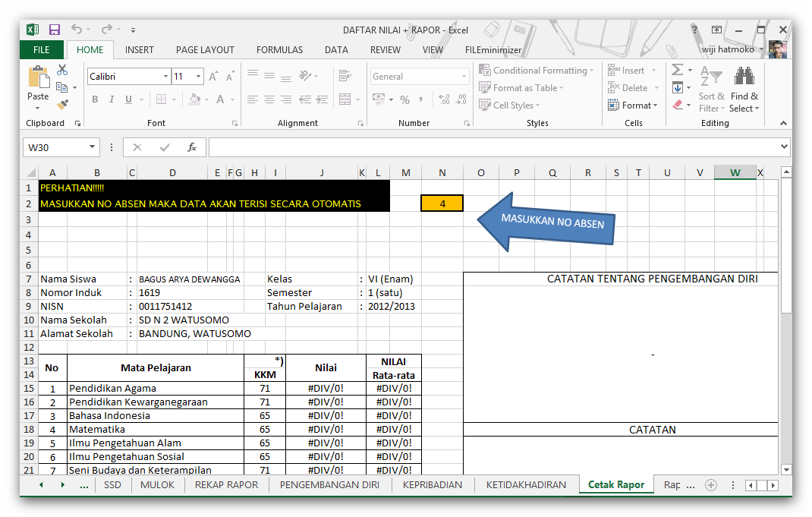Toggle Italic formatting
This screenshot has width=812, height=517.
pos(112,99)
